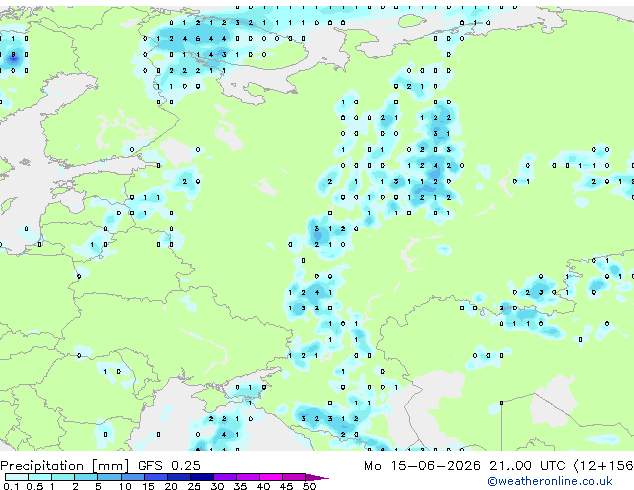
Task: Select the 1–2 mm legend color swatch
Action: coord(63,477)
